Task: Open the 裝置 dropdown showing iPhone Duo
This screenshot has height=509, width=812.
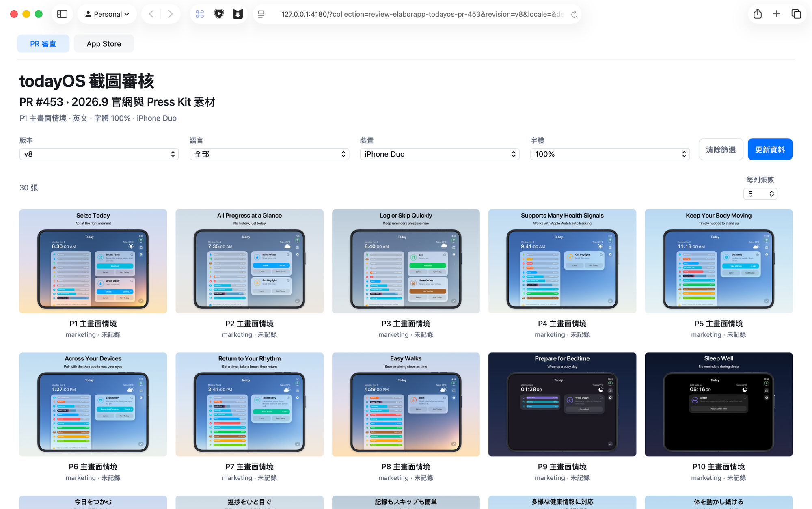Action: pos(440,154)
